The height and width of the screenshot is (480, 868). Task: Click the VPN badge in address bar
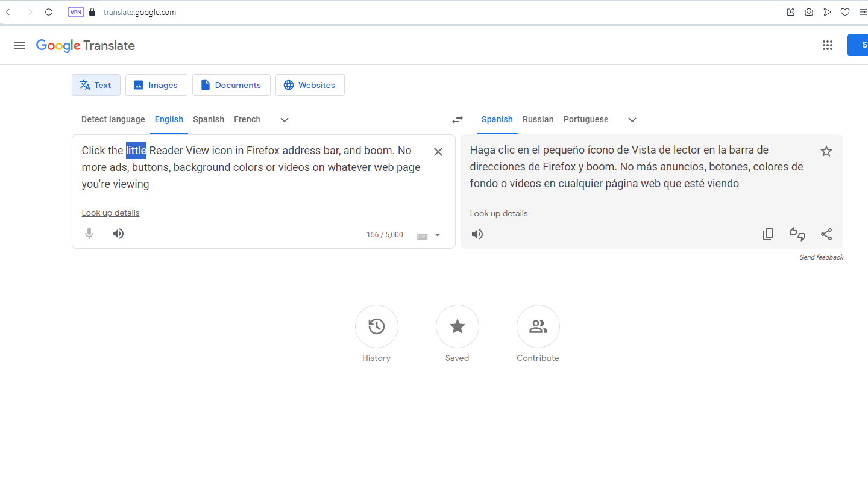tap(76, 12)
